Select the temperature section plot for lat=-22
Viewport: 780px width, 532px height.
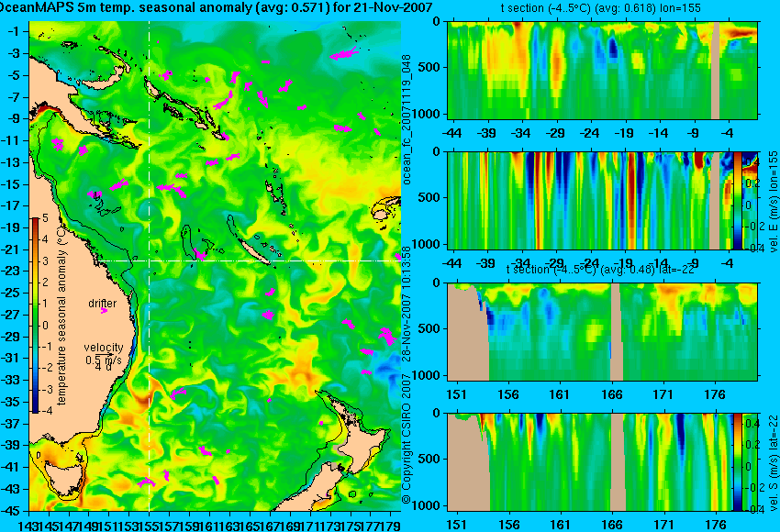point(603,332)
